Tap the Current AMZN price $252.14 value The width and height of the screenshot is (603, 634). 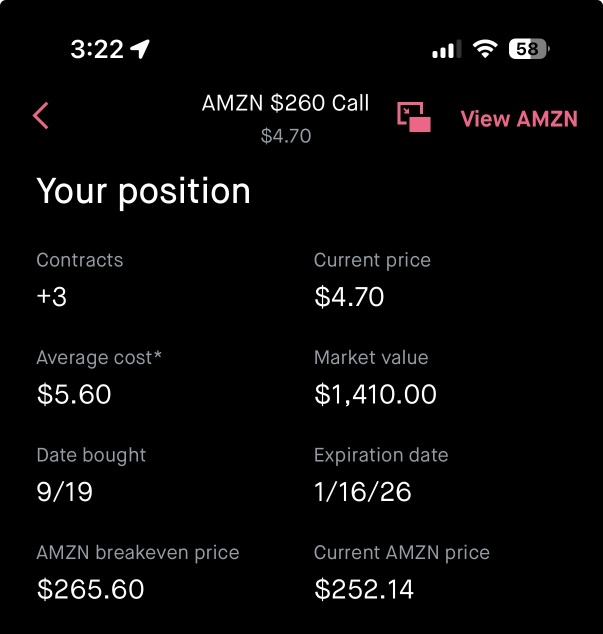point(364,589)
